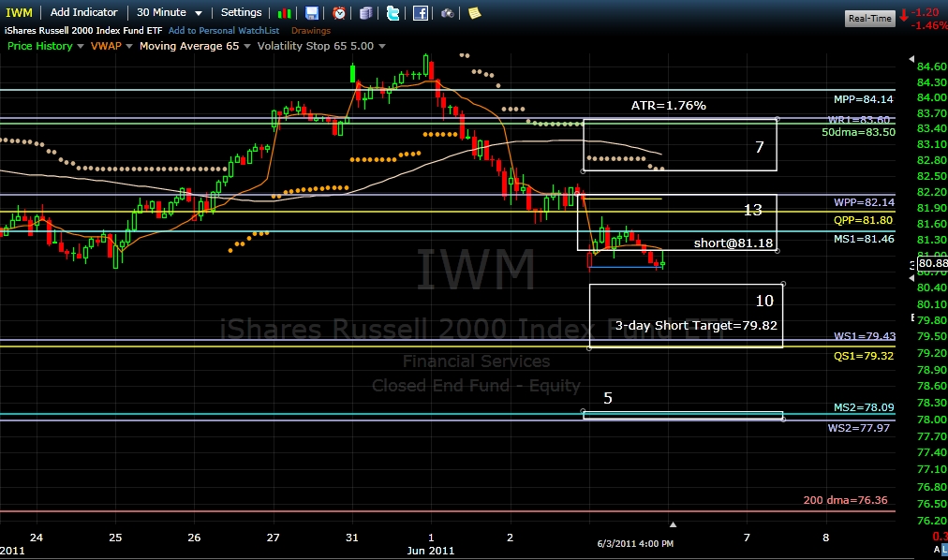The image size is (948, 560).
Task: Select the 3-day Short Target=79.82 annotation
Action: pos(696,325)
